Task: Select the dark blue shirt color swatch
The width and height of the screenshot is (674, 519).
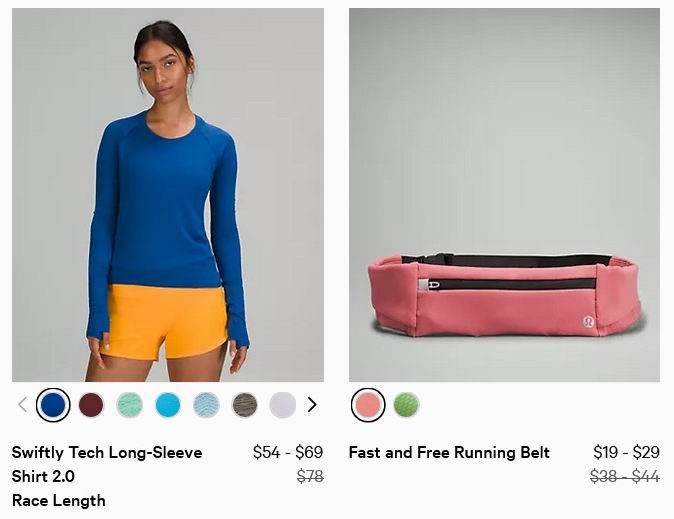Action: pos(53,405)
